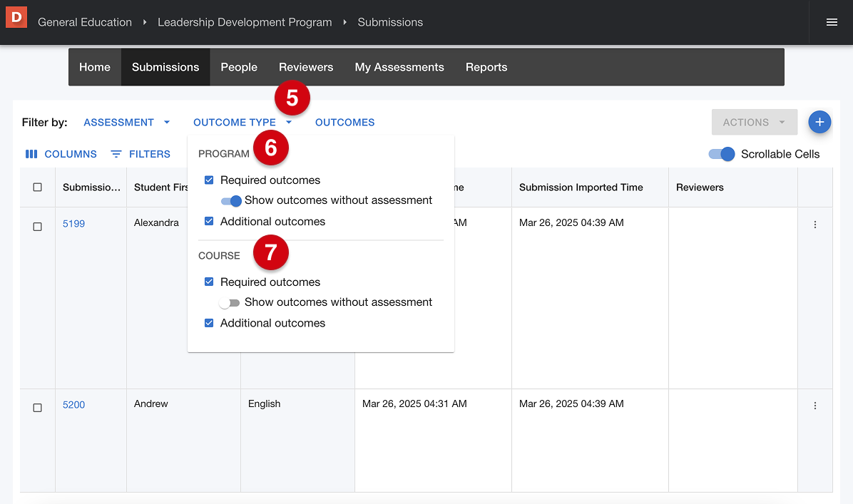Click breadcrumb arrow after General Education
This screenshot has width=853, height=504.
tap(145, 22)
